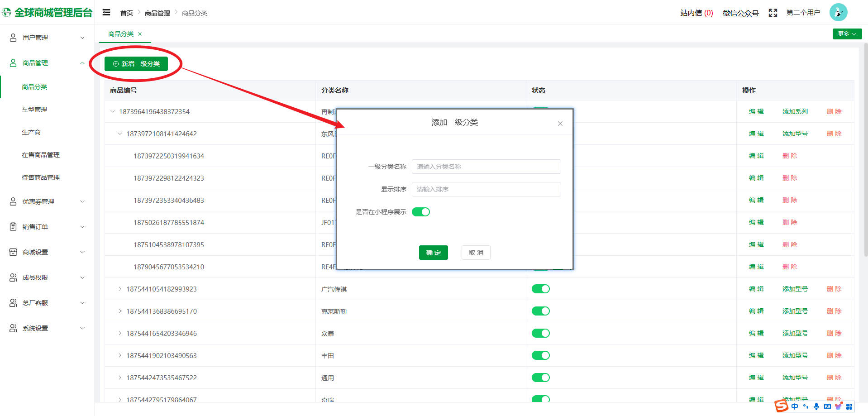The image size is (868, 416).
Task: Click 添加型号 for 克莱斯勒 row
Action: point(795,311)
